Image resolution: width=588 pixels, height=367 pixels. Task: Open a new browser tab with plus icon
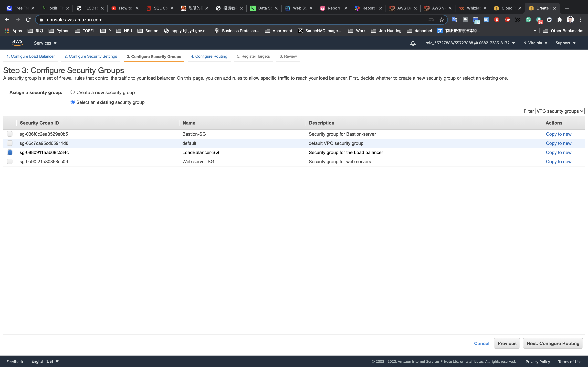[567, 8]
